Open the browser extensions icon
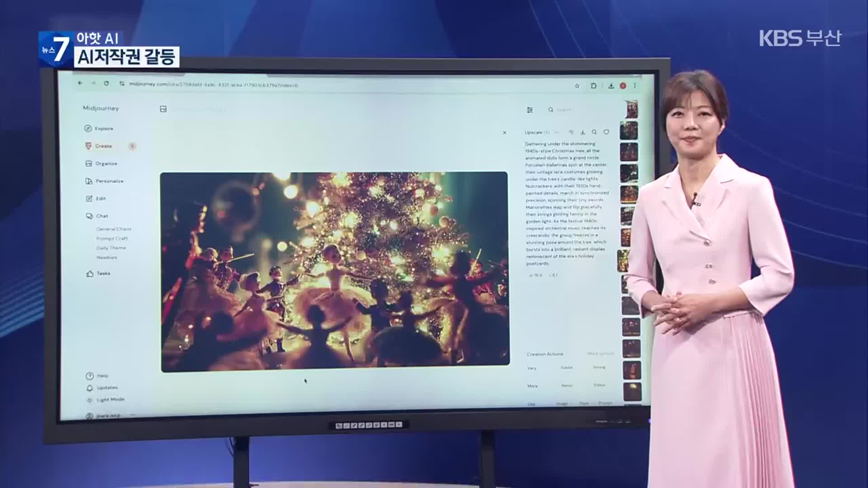The image size is (868, 488). click(x=593, y=85)
